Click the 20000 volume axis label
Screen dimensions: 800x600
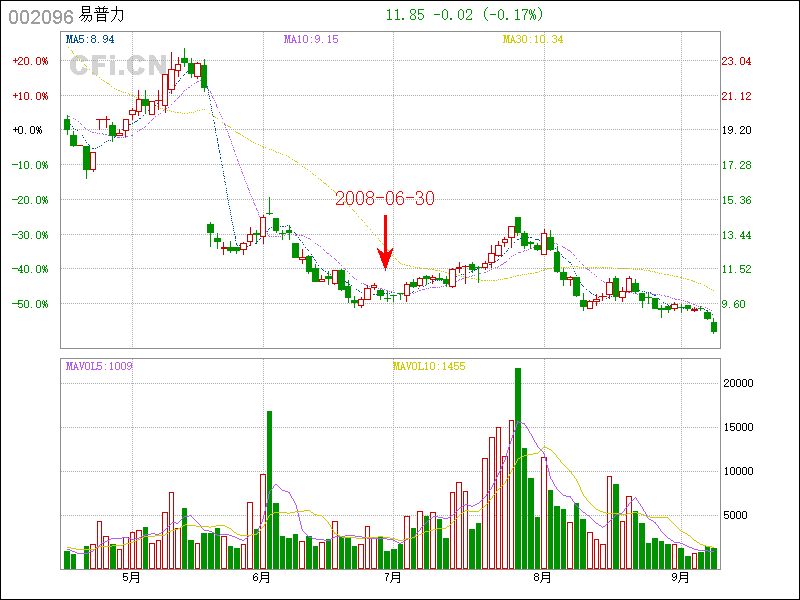pos(738,383)
